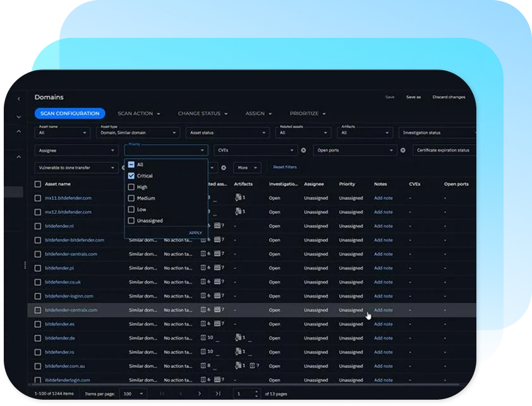Check the High option in the Priority filter

pos(131,187)
